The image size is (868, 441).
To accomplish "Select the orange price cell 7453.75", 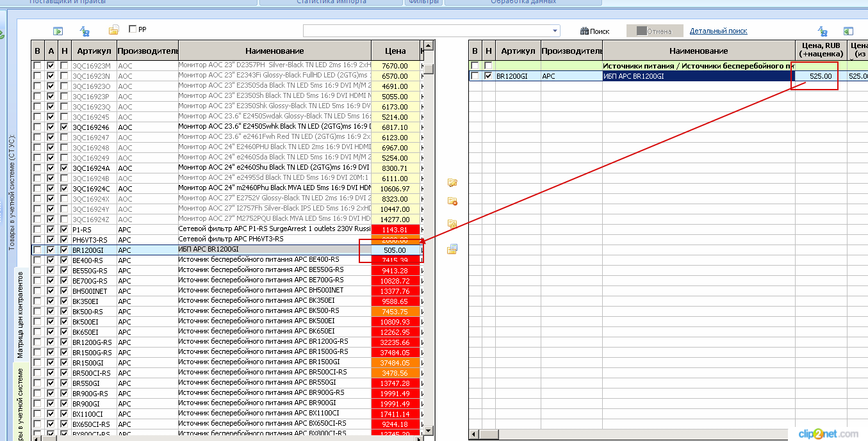I will [395, 312].
